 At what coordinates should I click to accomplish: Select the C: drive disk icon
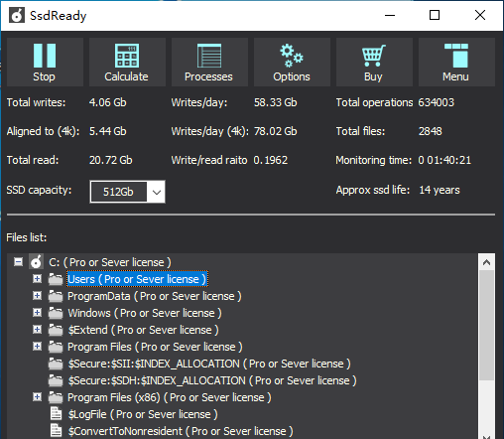[36, 262]
